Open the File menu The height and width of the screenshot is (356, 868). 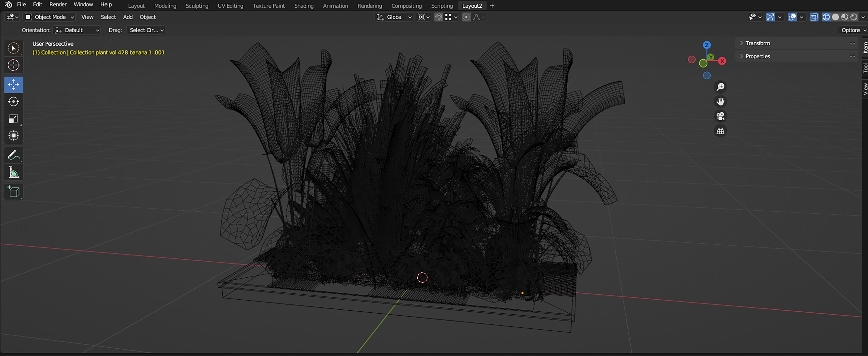click(x=21, y=4)
